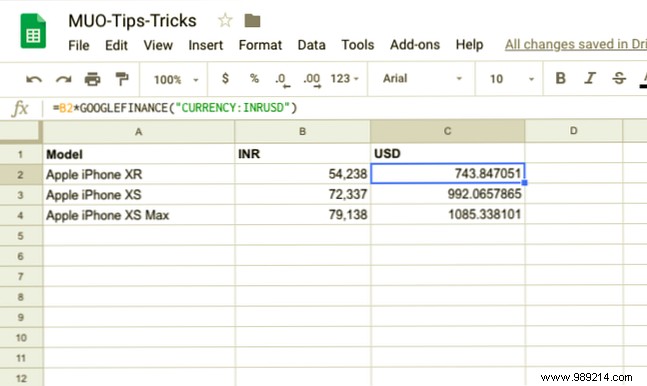The width and height of the screenshot is (647, 386).
Task: Open the Add-ons menu
Action: click(415, 45)
